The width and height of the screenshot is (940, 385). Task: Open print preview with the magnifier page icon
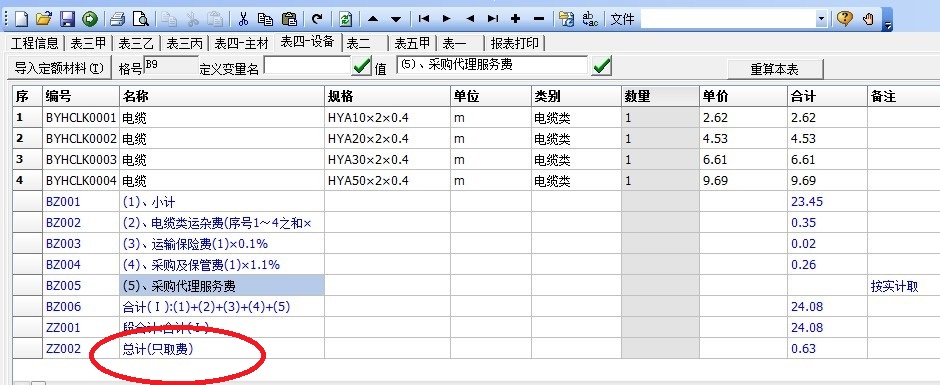tap(140, 19)
